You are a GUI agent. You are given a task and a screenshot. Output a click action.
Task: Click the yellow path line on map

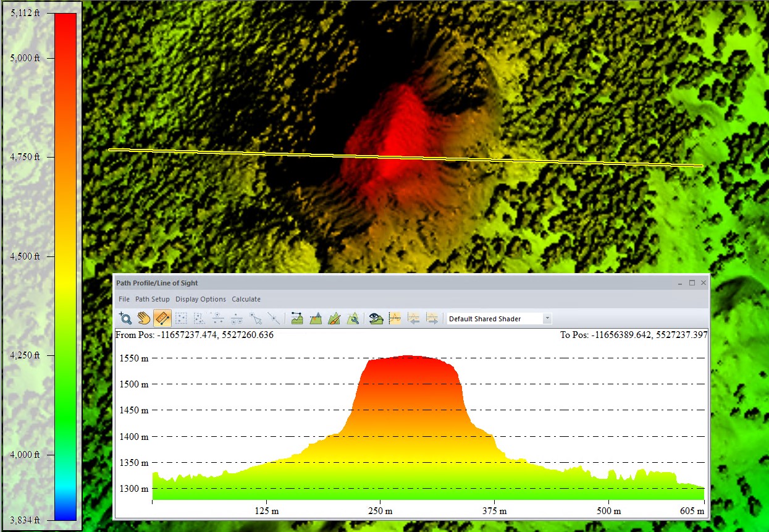pyautogui.click(x=247, y=153)
